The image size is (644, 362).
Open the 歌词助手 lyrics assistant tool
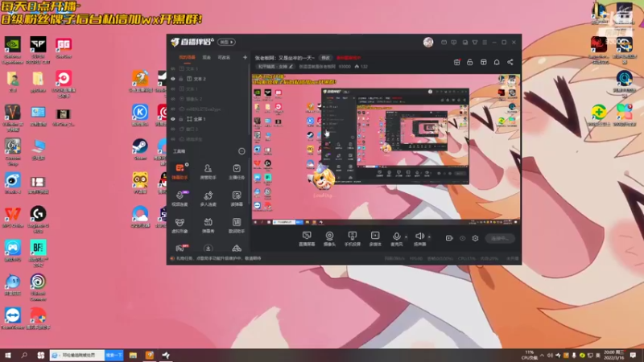236,225
